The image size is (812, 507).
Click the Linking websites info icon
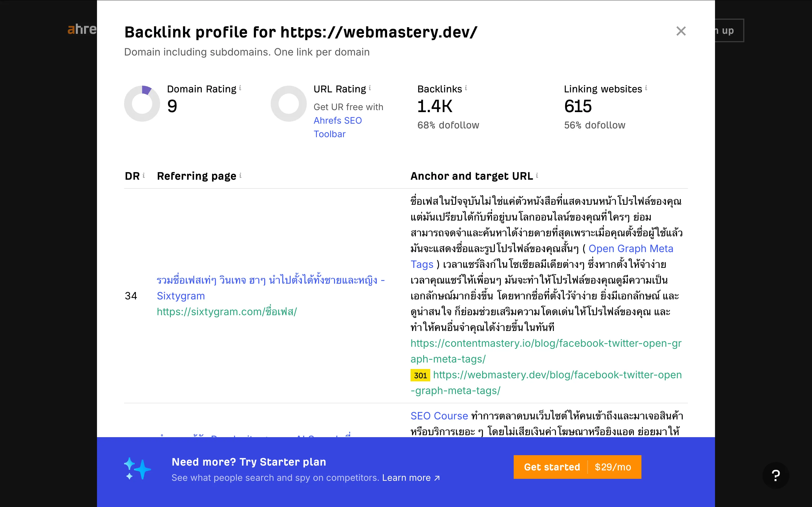[646, 88]
